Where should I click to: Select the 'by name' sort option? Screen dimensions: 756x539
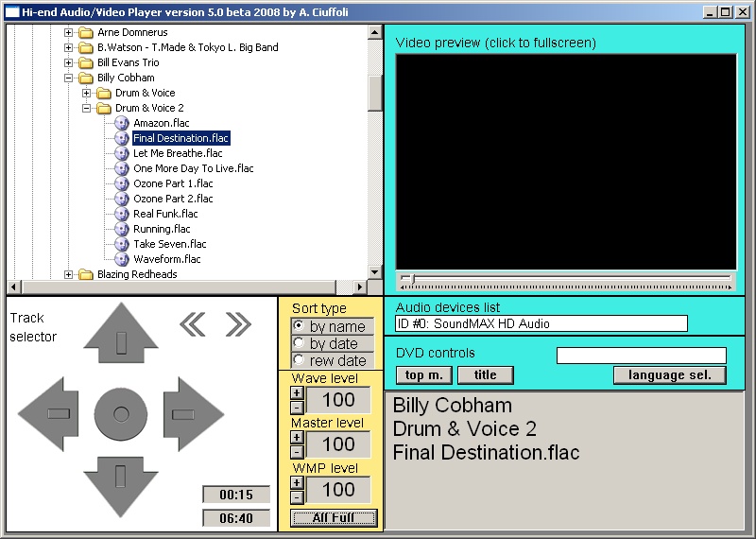[x=300, y=326]
